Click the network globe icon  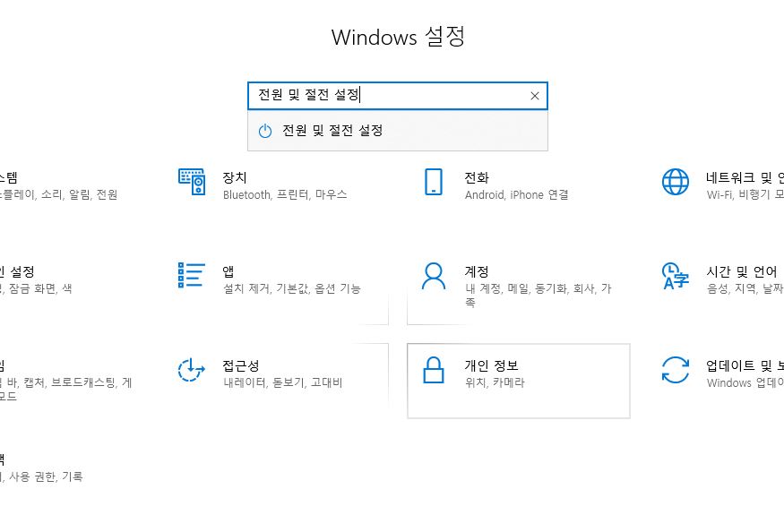(x=676, y=182)
